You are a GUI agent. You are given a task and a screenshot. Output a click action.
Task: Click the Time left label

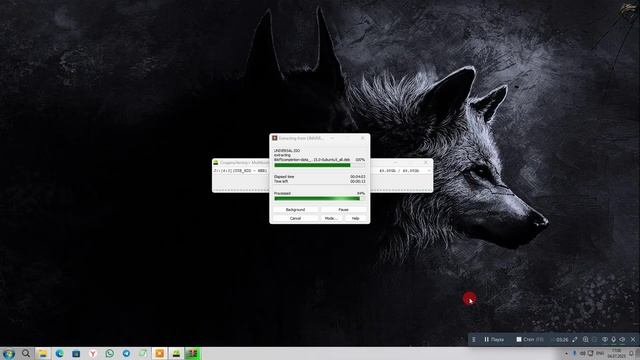281,181
